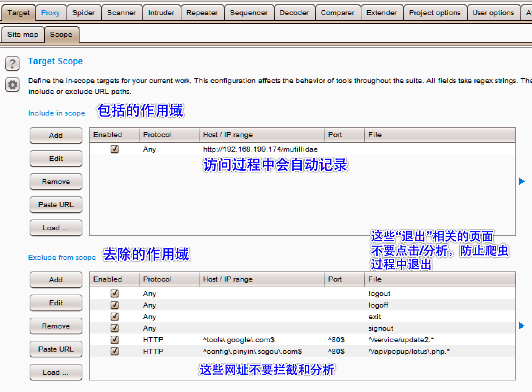Click blue arrow beside Exclude from scope table
Viewport: 532px width, 392px height.
click(522, 325)
